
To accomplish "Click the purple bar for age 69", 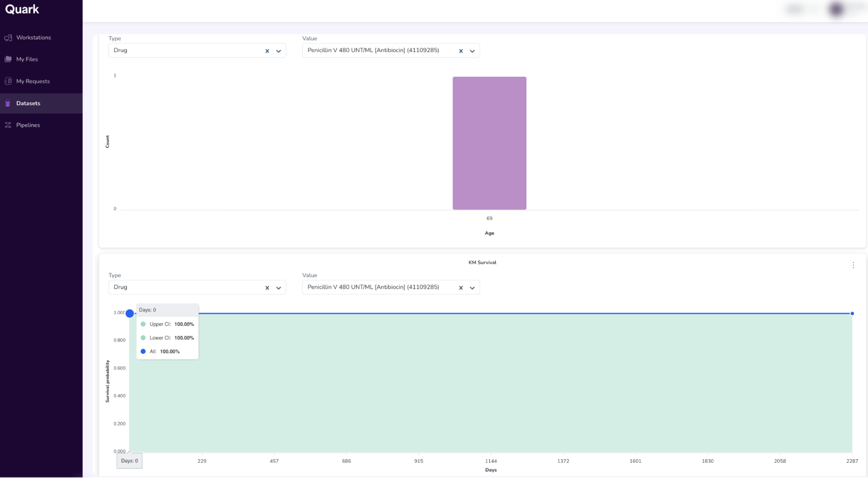I will tap(489, 143).
